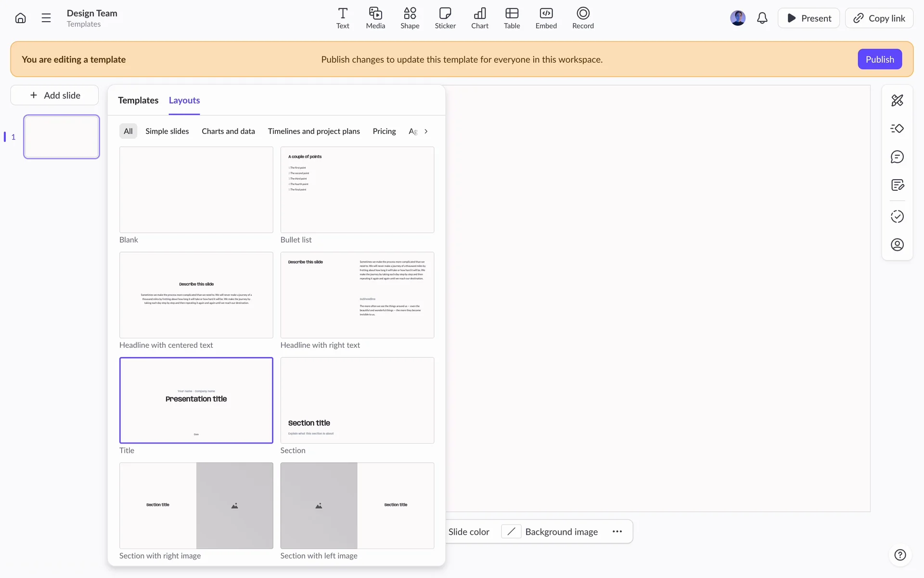Open the Media insert tool

(x=375, y=18)
